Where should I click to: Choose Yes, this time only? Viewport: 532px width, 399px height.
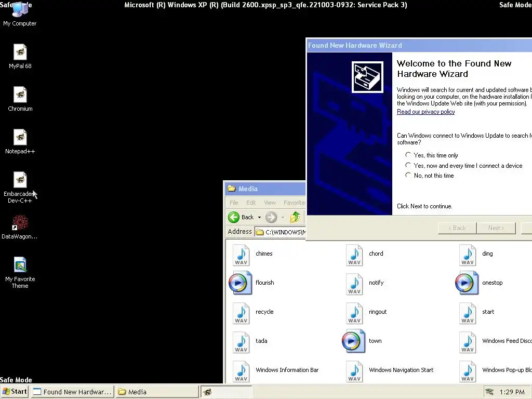(x=408, y=155)
